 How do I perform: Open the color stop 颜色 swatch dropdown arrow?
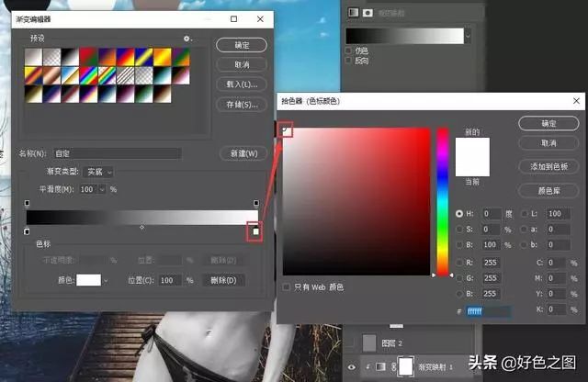tap(106, 280)
